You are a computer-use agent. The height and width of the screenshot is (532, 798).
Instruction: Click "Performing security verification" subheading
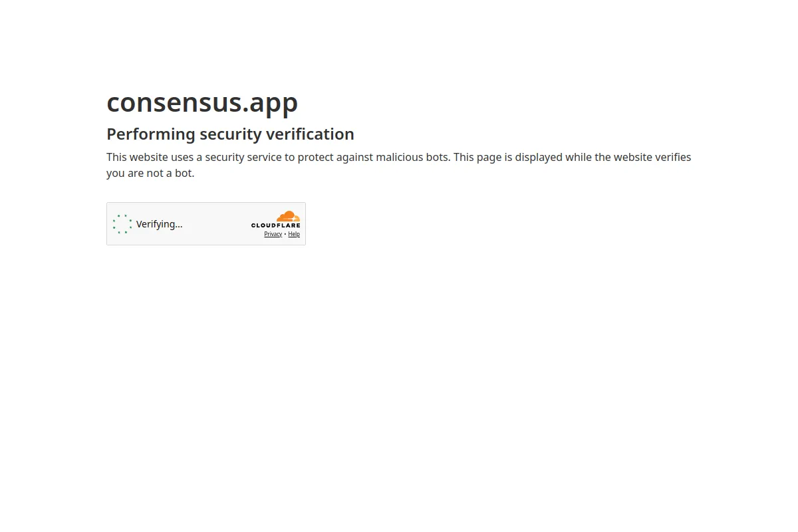pyautogui.click(x=230, y=134)
